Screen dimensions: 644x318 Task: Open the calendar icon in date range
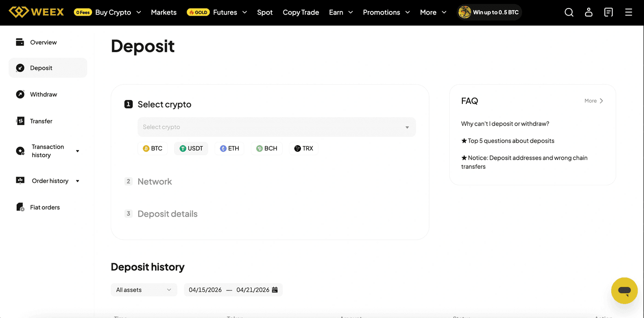[x=275, y=290]
